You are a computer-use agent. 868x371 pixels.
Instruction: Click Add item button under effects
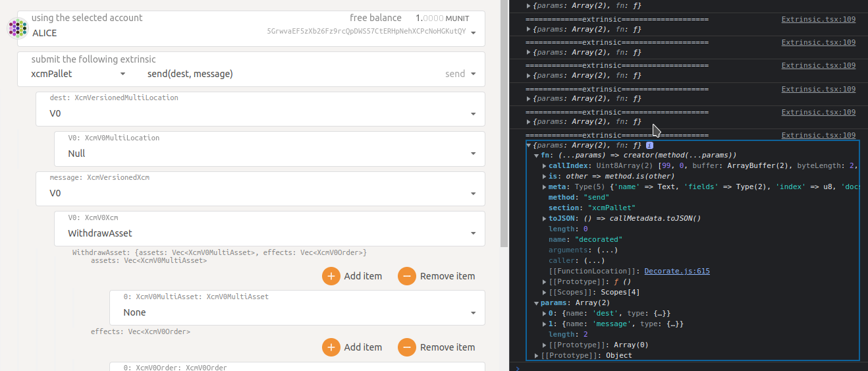point(352,347)
